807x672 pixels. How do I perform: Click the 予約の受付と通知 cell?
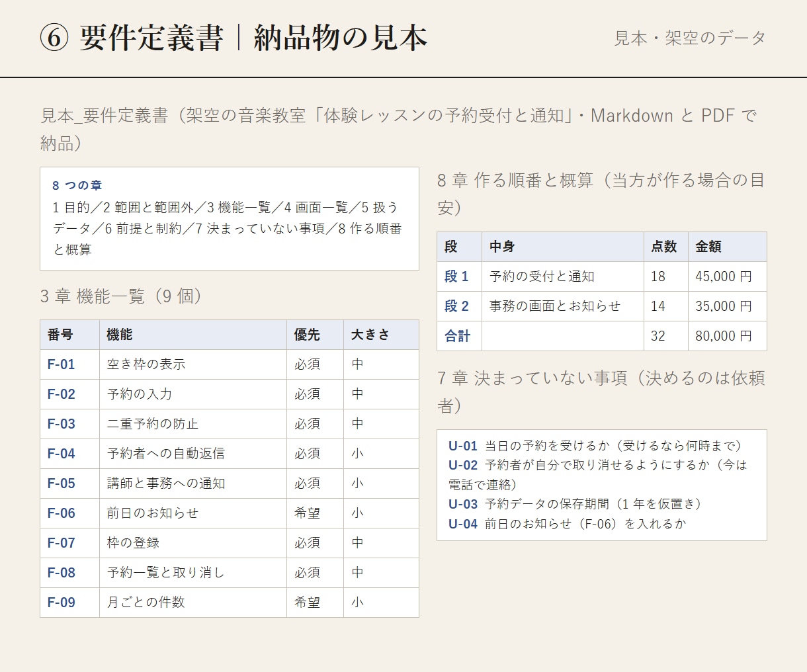pos(563,276)
